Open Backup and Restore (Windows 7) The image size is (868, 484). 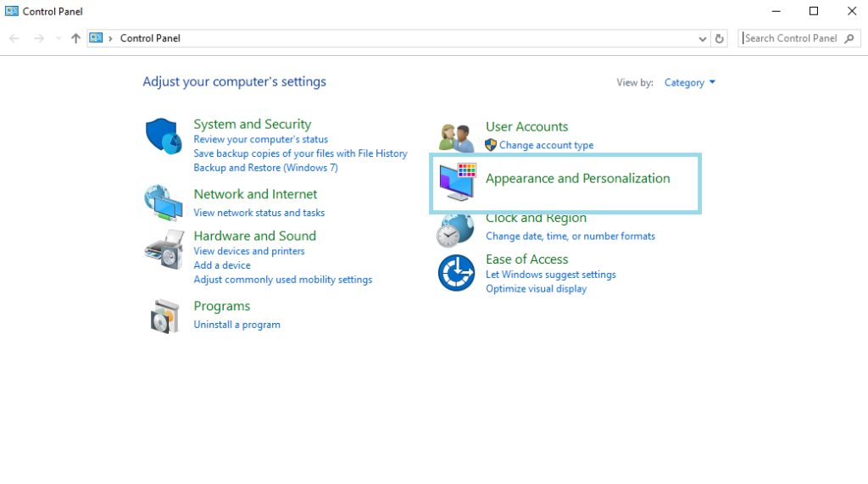[x=265, y=168]
